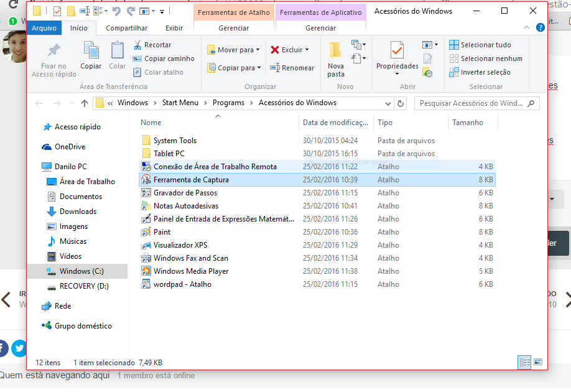Image resolution: width=571 pixels, height=392 pixels.
Task: Open the recent locations dropdown arrow
Action: pos(72,103)
